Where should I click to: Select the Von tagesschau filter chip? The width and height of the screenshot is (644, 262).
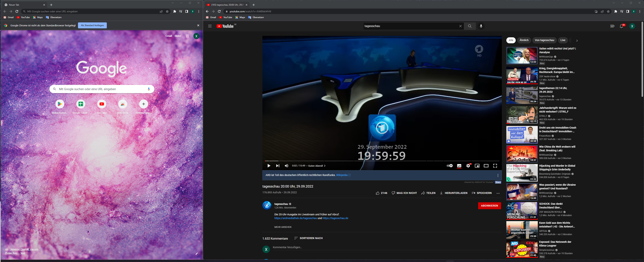tap(544, 40)
